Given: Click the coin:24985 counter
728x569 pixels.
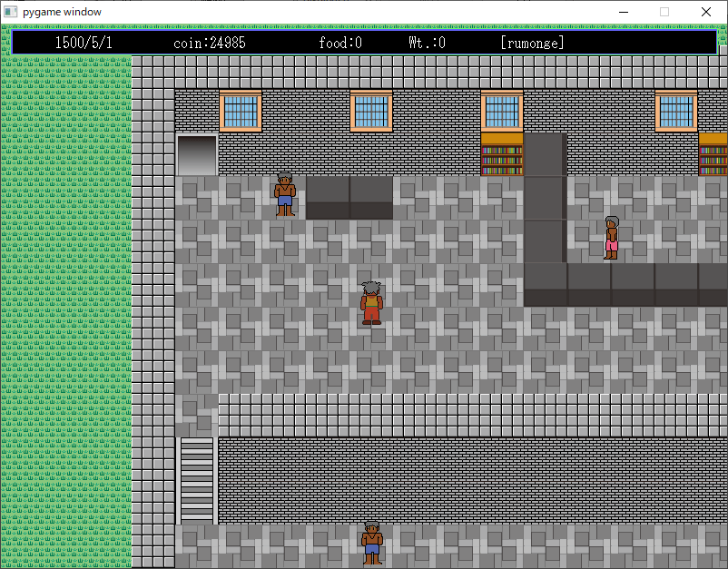Looking at the screenshot, I should tap(210, 44).
